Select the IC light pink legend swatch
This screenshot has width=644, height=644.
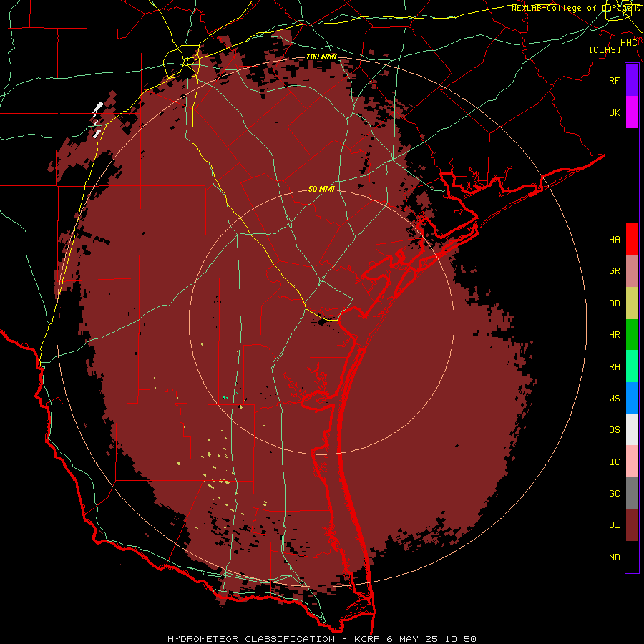coord(632,462)
